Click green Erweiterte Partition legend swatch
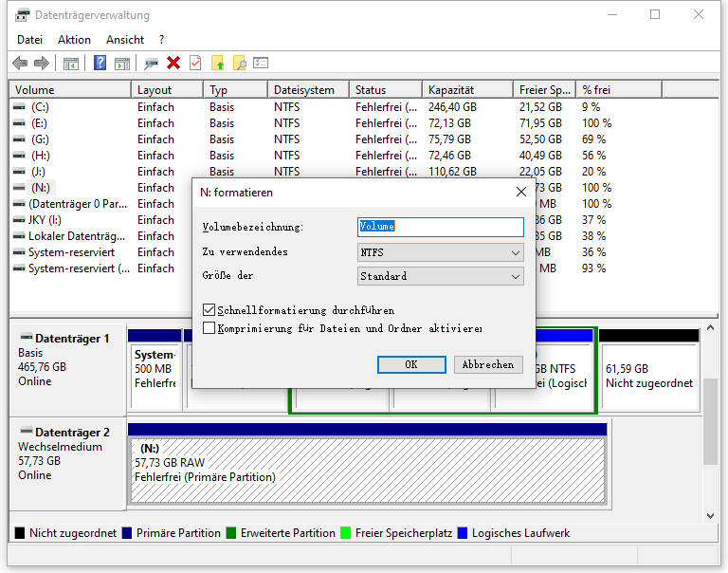 (231, 532)
